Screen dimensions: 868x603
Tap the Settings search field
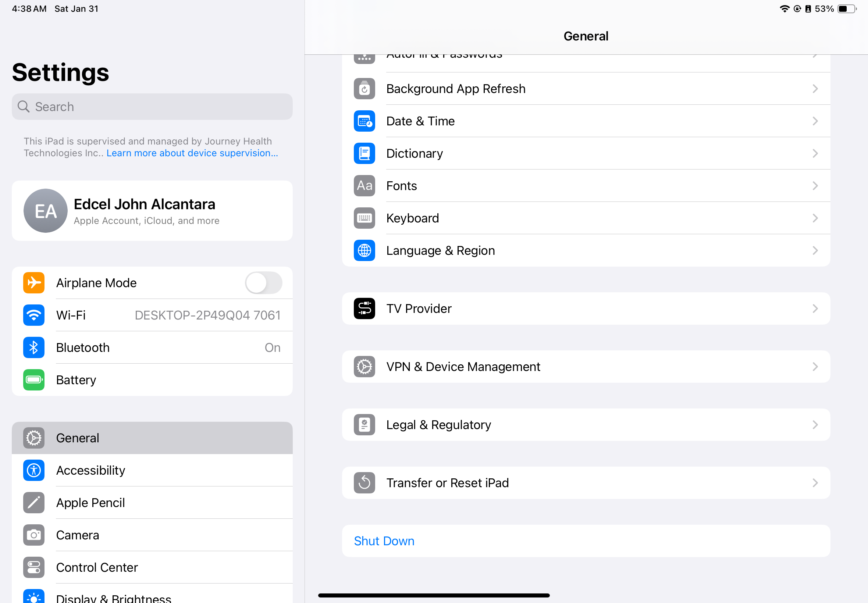[x=152, y=107]
